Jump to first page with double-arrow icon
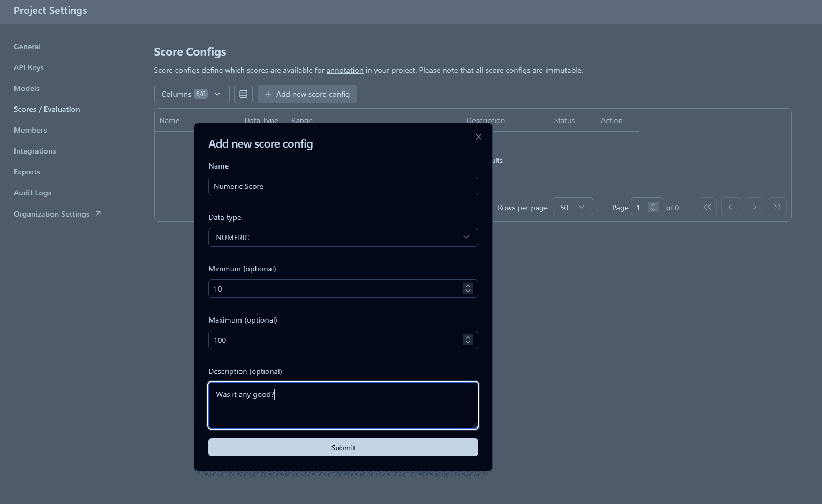This screenshot has height=504, width=822. pos(707,207)
